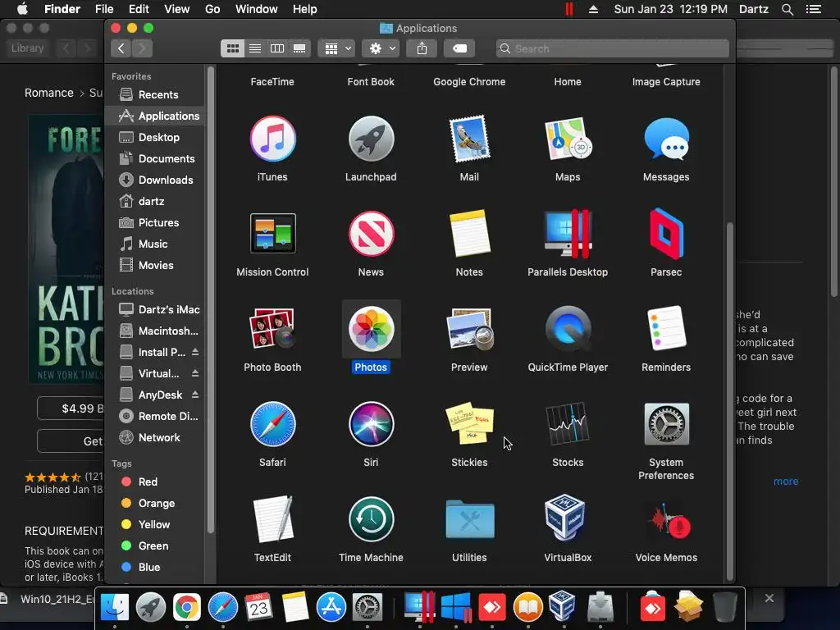
Task: Select the Maps application icon
Action: tap(568, 139)
